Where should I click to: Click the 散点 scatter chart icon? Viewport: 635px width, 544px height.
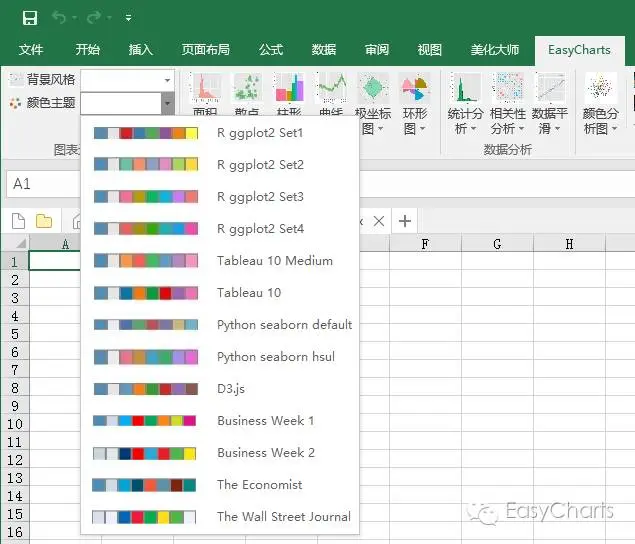[247, 88]
